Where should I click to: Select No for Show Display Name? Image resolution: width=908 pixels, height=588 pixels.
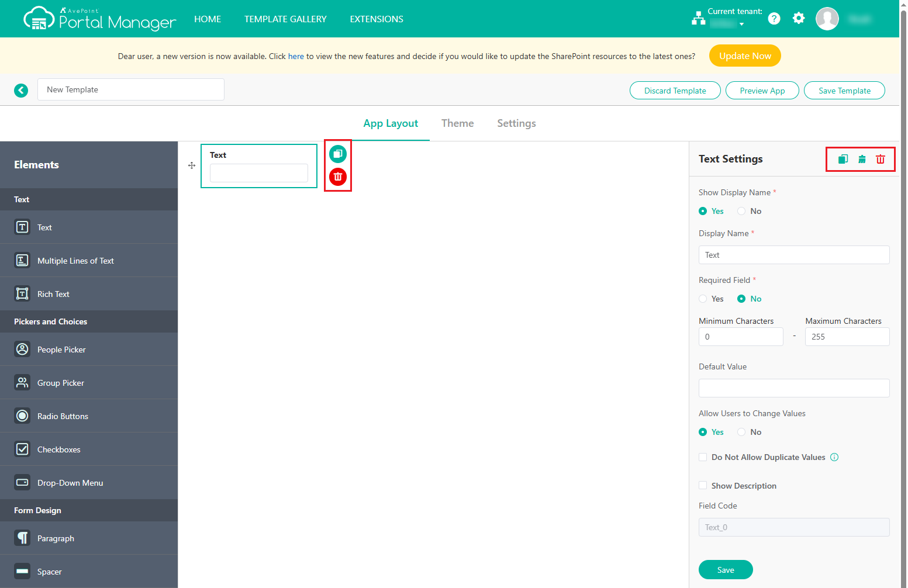[x=741, y=211]
